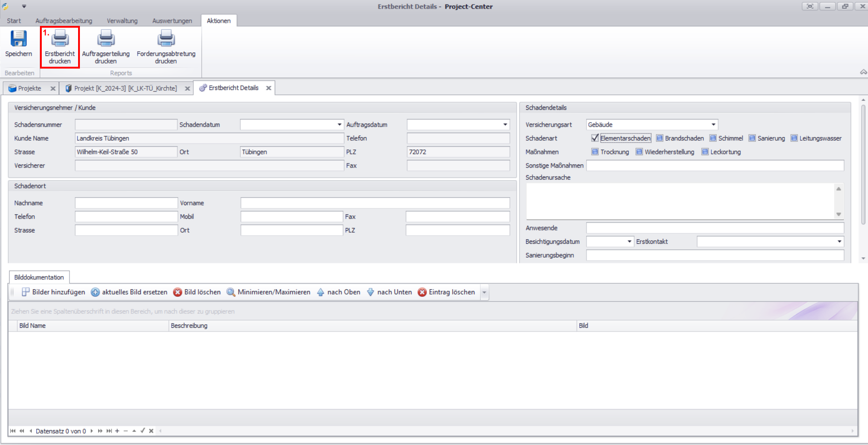868x445 pixels.
Task: Click Forderungsabtretung drucken printer icon
Action: tap(166, 39)
